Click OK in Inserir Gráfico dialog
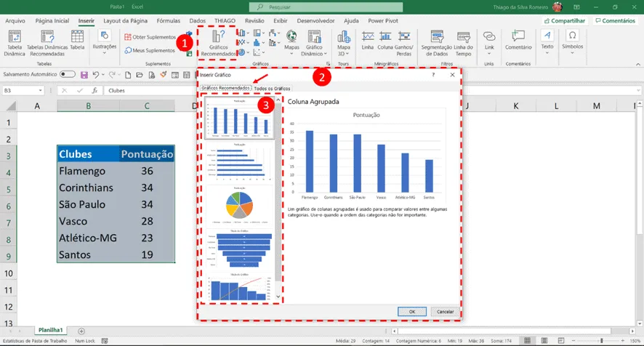The height and width of the screenshot is (346, 644). (x=412, y=312)
